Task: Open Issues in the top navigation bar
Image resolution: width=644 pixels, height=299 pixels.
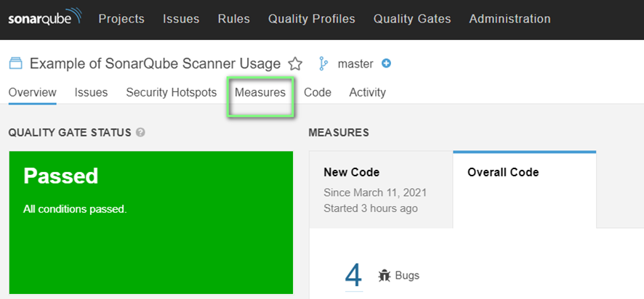Action: (x=181, y=19)
